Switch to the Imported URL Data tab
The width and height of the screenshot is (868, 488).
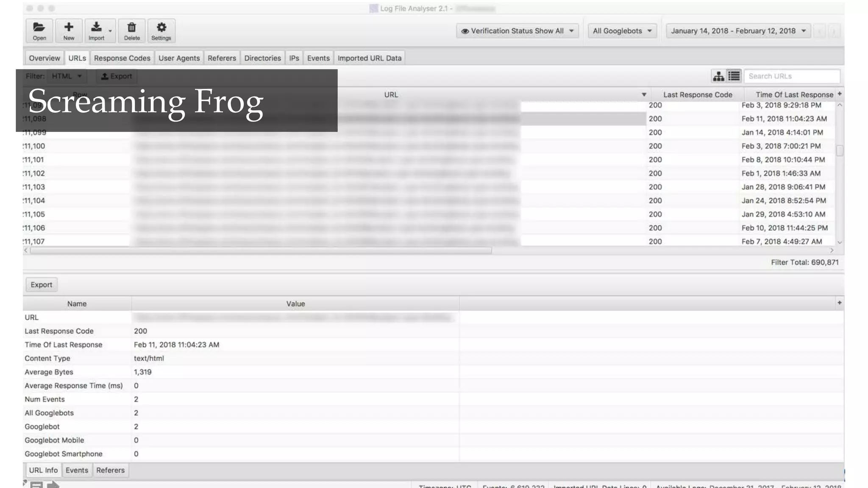click(x=370, y=58)
